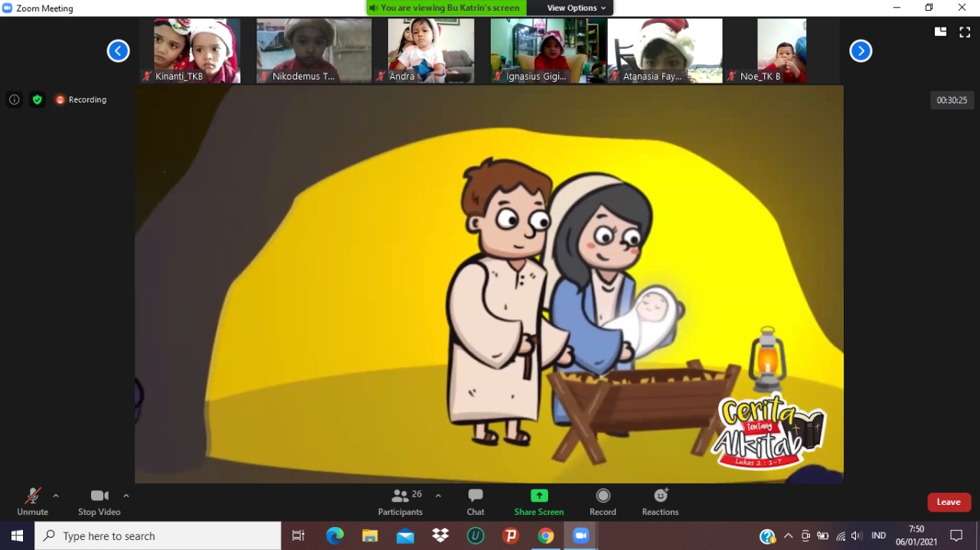The width and height of the screenshot is (980, 550).
Task: Click the Recording indicator
Action: 80,99
